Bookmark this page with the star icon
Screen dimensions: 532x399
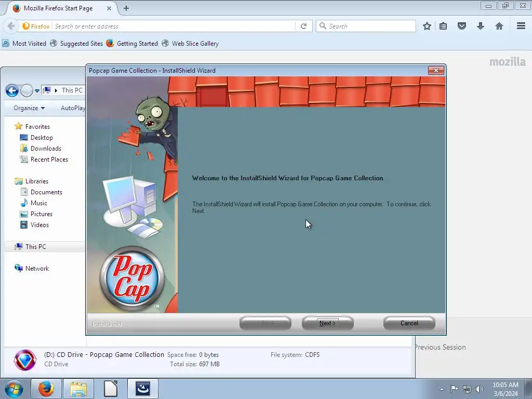[427, 26]
